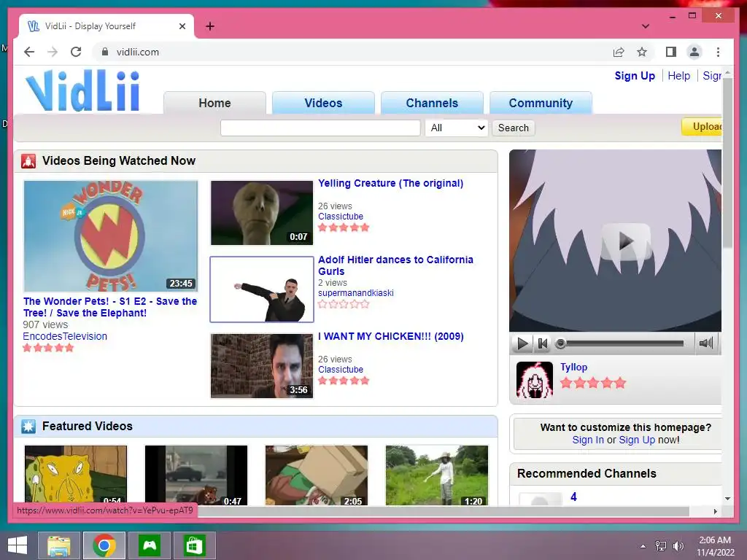Click the address bar showing vidlii.com
Image resolution: width=747 pixels, height=560 pixels.
click(352, 52)
